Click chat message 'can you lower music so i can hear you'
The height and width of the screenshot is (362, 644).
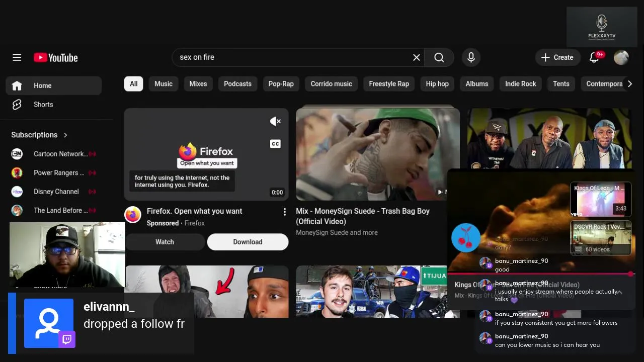[x=547, y=345]
